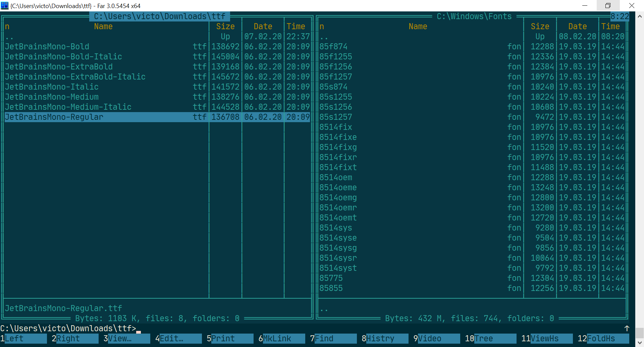Click the 10Tree function key button
This screenshot has height=347, width=644.
pyautogui.click(x=491, y=338)
